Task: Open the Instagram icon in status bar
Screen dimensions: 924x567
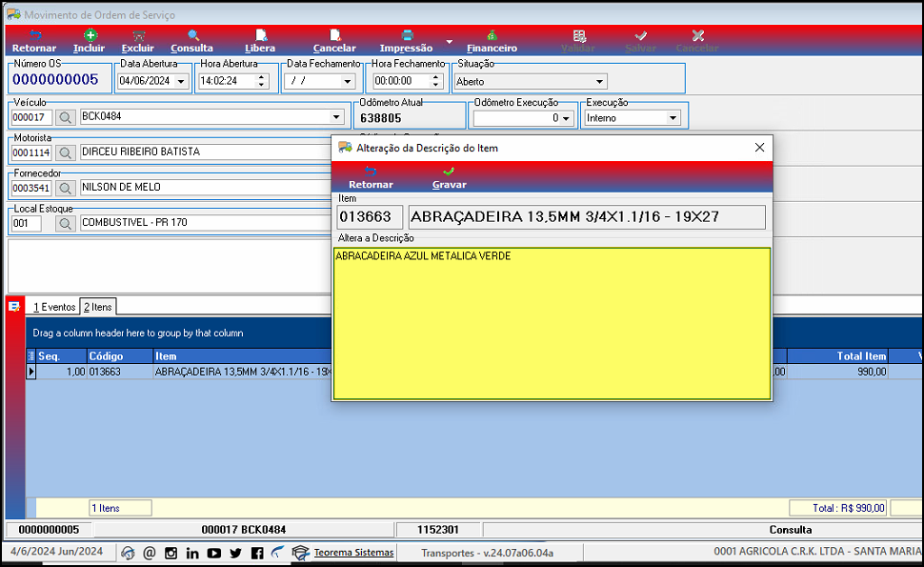Action: pyautogui.click(x=171, y=553)
